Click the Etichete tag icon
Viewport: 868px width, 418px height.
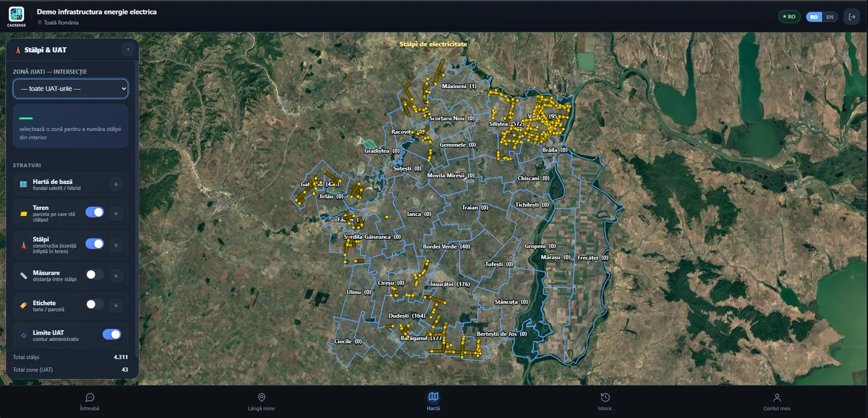tap(24, 305)
